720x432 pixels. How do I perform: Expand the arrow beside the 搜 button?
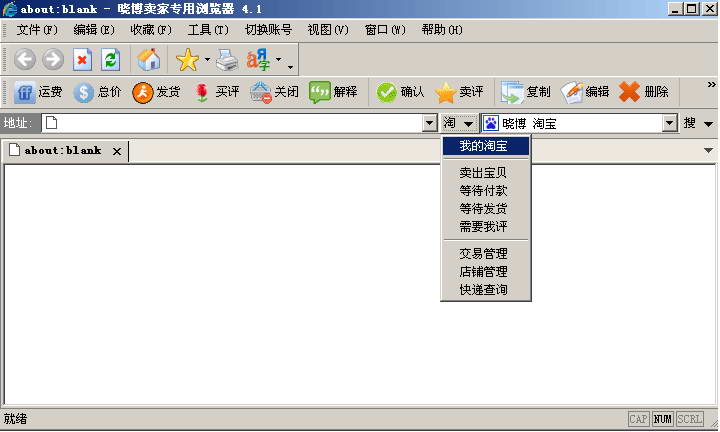pyautogui.click(x=709, y=124)
